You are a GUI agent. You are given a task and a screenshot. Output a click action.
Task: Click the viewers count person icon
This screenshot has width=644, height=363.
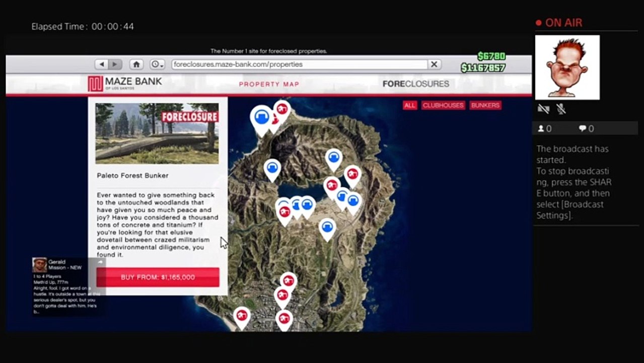pyautogui.click(x=541, y=129)
